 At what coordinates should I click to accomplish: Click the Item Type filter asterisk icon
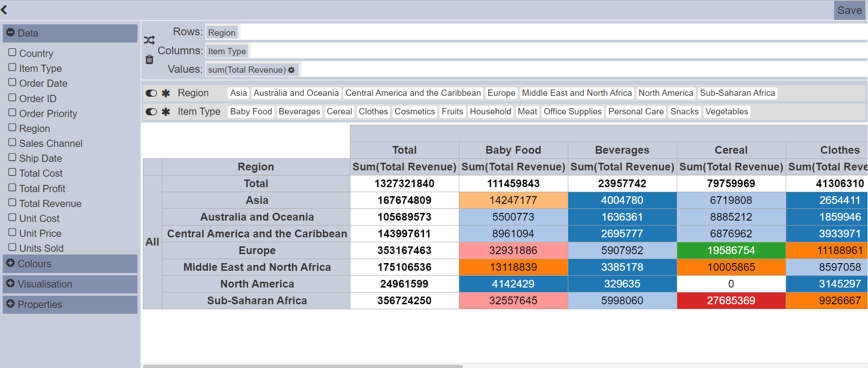pos(166,112)
